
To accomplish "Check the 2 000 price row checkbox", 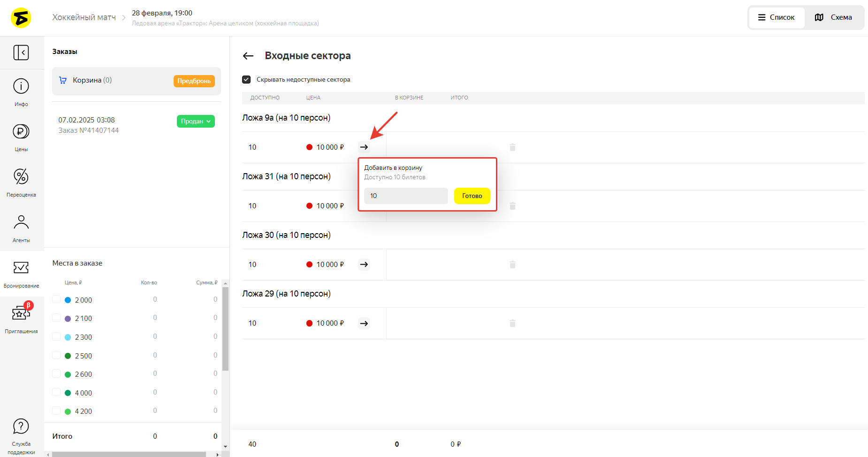I will (56, 299).
